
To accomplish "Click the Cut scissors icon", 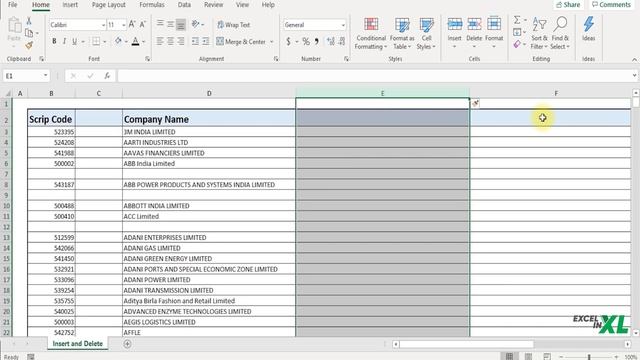I will pos(29,21).
